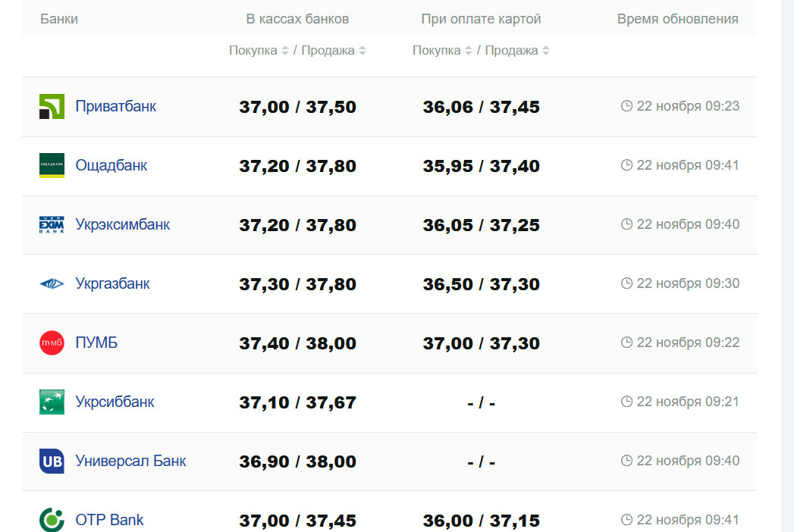This screenshot has height=532, width=794.
Task: Click the clock icon in ПУМБ row
Action: click(626, 343)
